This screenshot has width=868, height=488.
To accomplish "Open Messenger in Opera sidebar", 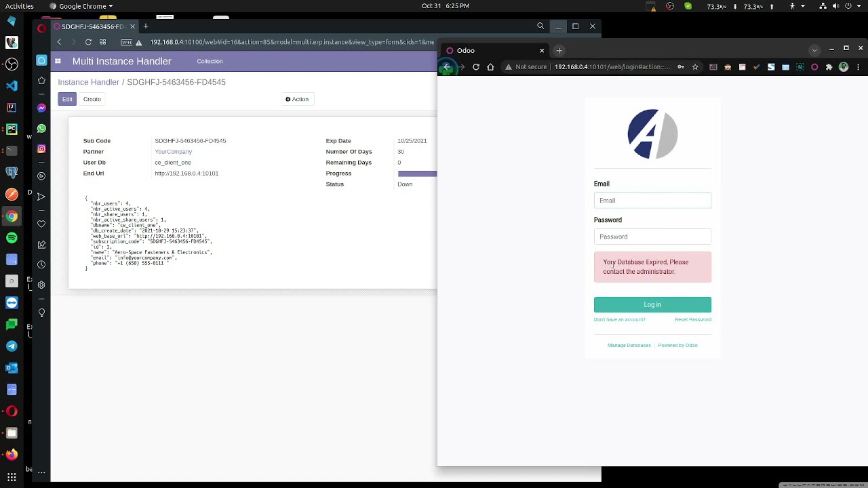I will coord(41,108).
